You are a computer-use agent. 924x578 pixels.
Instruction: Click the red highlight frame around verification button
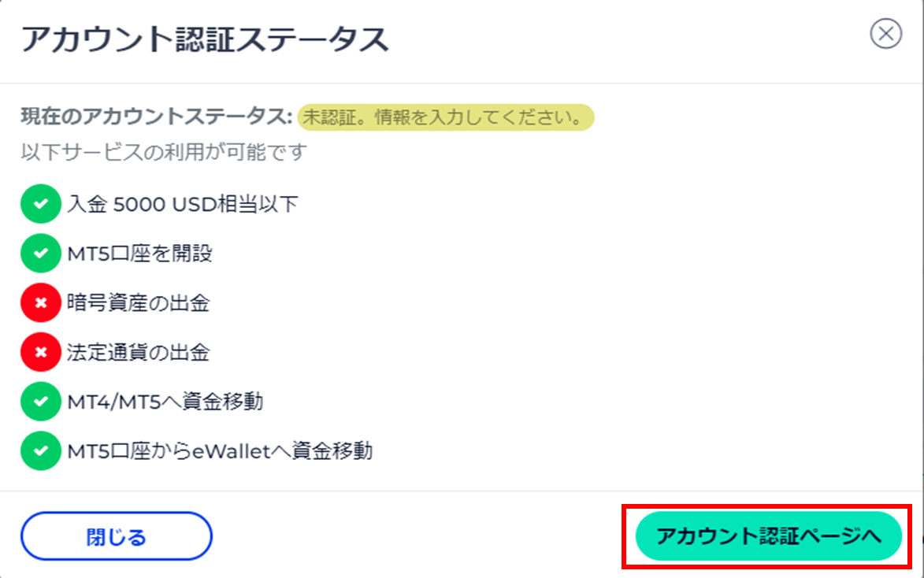click(767, 537)
